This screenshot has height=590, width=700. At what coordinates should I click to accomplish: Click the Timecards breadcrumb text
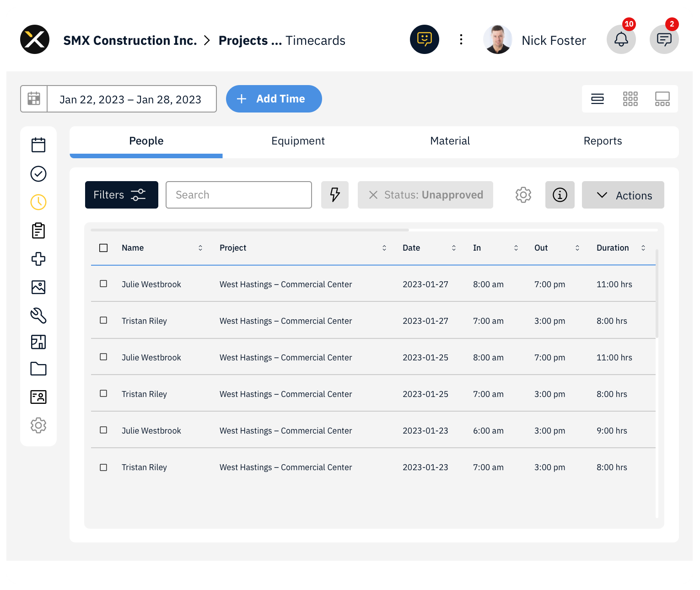tap(316, 40)
